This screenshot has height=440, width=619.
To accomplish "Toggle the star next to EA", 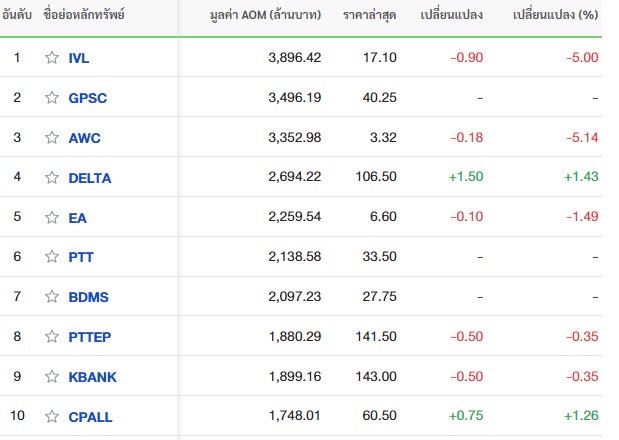I will click(x=52, y=217).
